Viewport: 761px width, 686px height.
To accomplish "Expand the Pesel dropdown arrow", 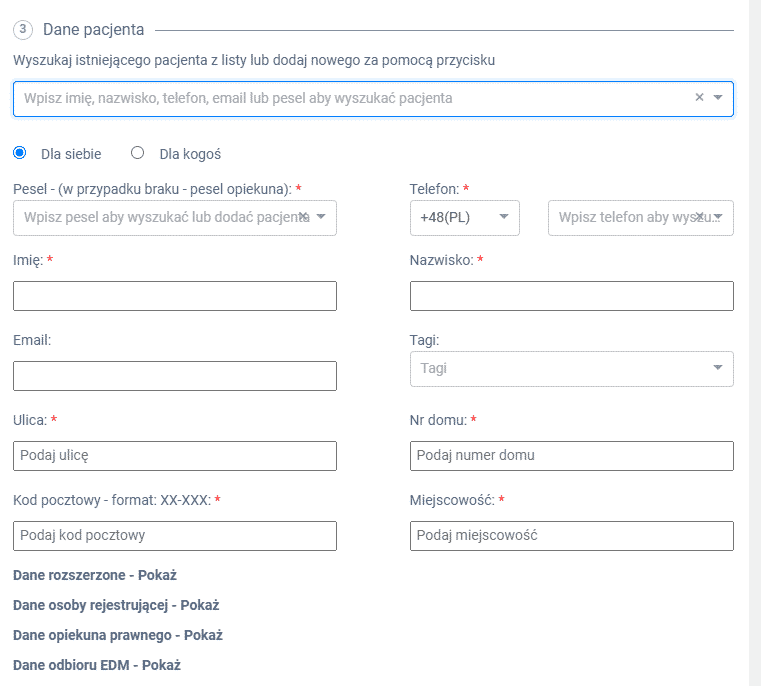I will click(321, 217).
